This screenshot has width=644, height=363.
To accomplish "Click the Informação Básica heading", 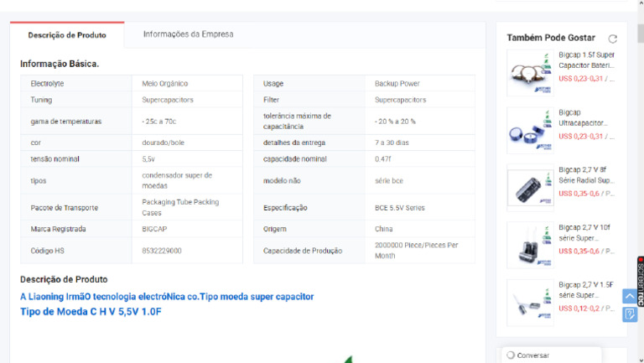I will click(x=60, y=64).
